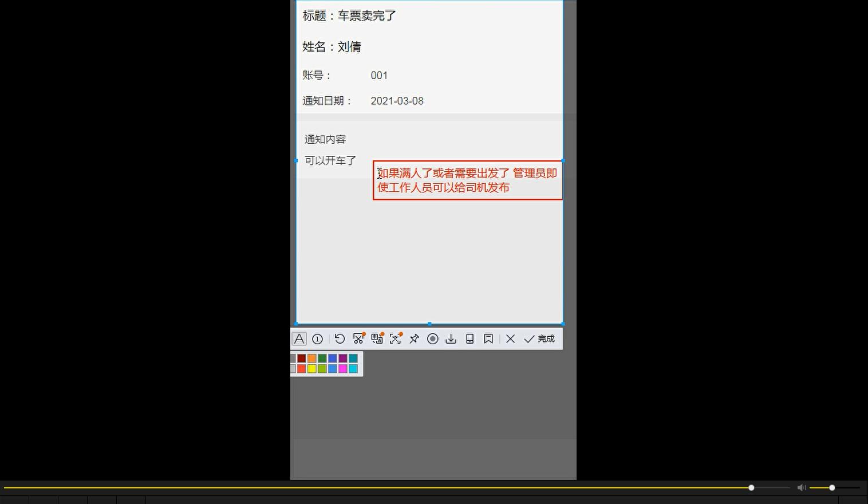Mute the video audio with speaker icon
868x504 pixels.
(x=801, y=487)
